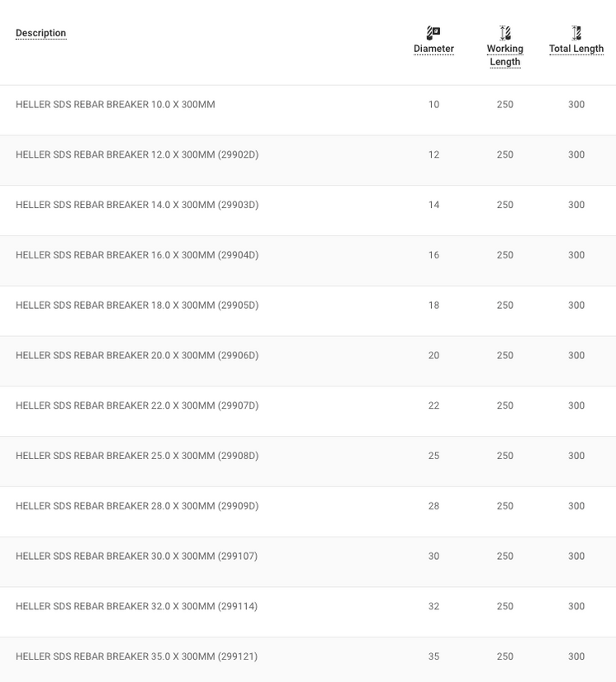Image resolution: width=616 pixels, height=682 pixels.
Task: Click the product row with code 299107
Action: 136,556
